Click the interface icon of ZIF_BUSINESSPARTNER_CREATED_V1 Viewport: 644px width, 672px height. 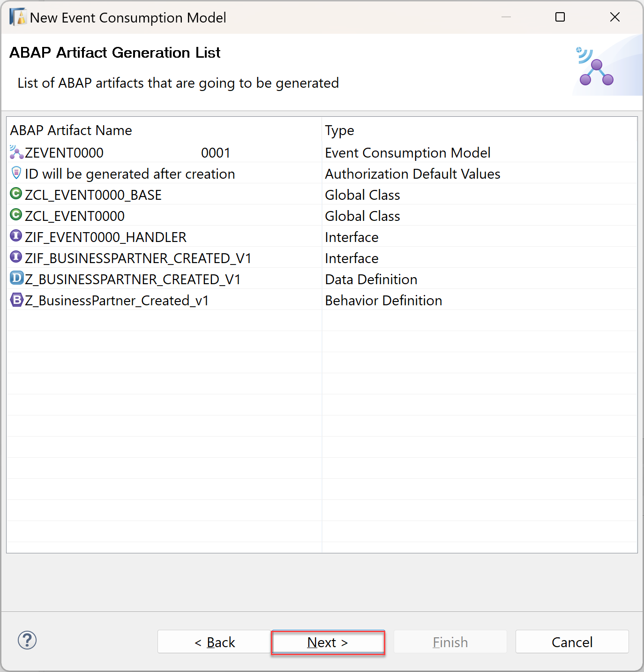tap(16, 257)
